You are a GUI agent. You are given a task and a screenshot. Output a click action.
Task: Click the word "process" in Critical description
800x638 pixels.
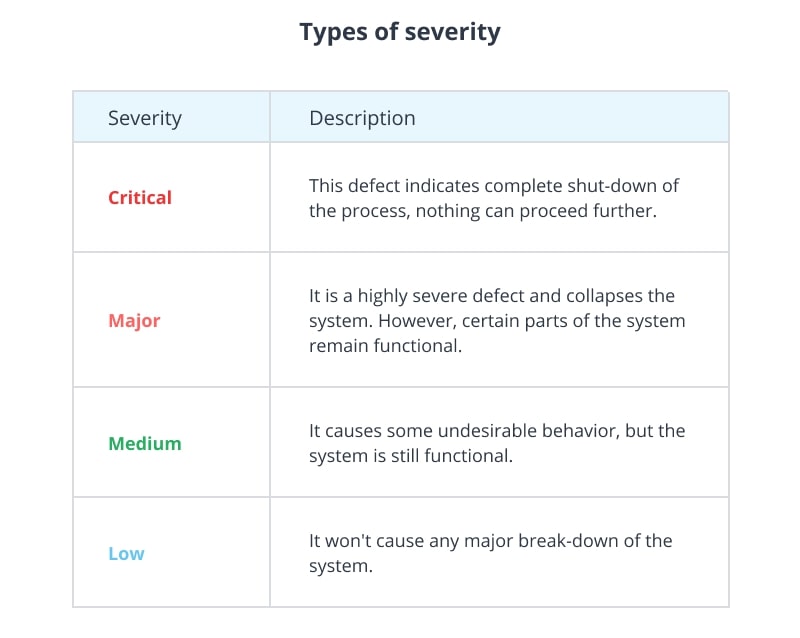coord(371,212)
